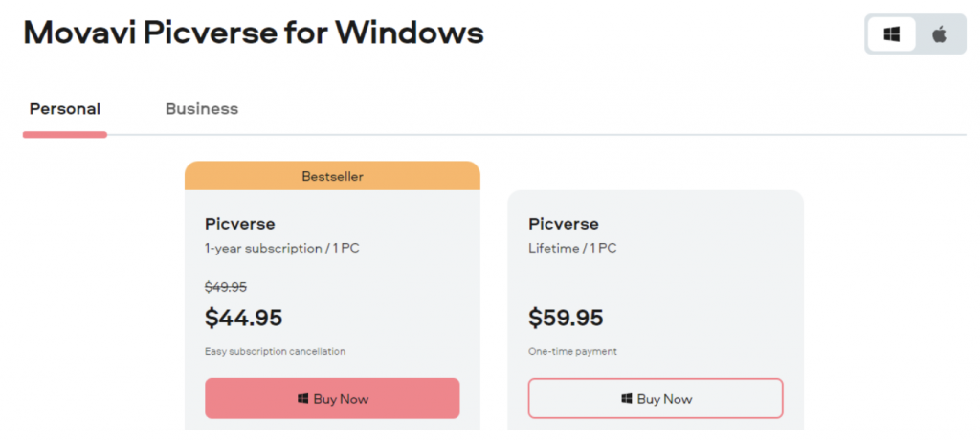This screenshot has height=441, width=980.
Task: Click '1-year subscription / 1 PC' text
Action: (x=281, y=248)
